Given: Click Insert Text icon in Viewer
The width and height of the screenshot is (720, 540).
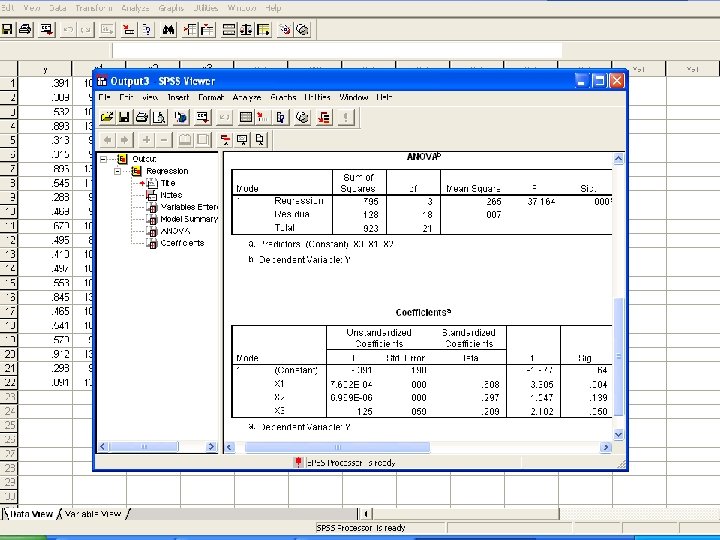Looking at the screenshot, I should pos(259,140).
